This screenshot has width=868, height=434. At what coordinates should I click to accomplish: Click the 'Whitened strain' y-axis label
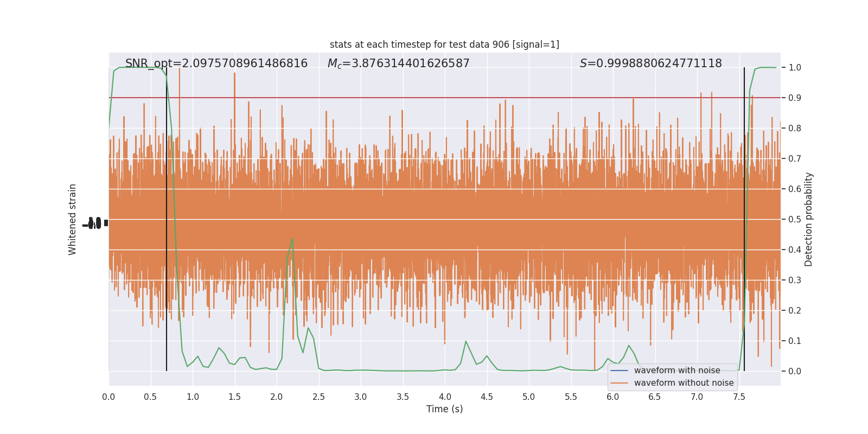click(x=73, y=219)
